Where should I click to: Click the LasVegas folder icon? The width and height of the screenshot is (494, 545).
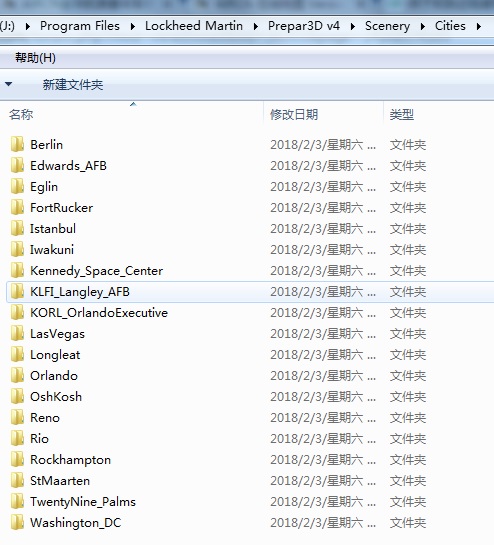point(17,334)
